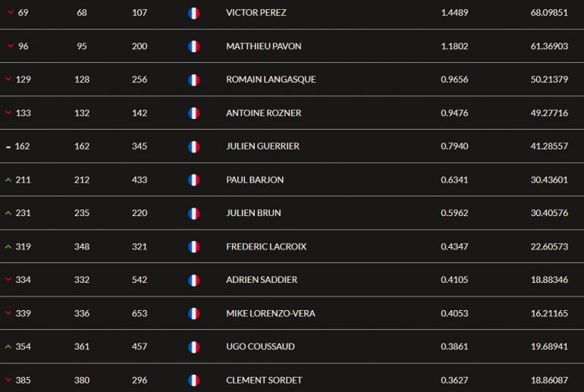The width and height of the screenshot is (584, 392).
Task: Click Romain Langasque's total points 50.21379
Action: point(549,80)
